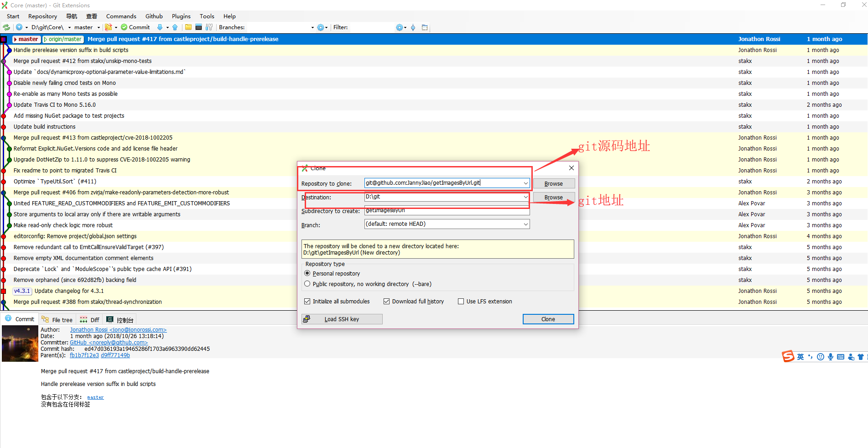Click the Git Extensions title bar logo

point(5,5)
